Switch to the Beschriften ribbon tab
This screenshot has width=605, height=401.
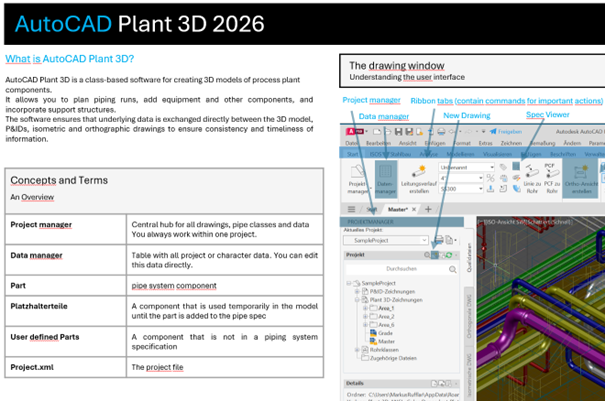click(x=563, y=154)
